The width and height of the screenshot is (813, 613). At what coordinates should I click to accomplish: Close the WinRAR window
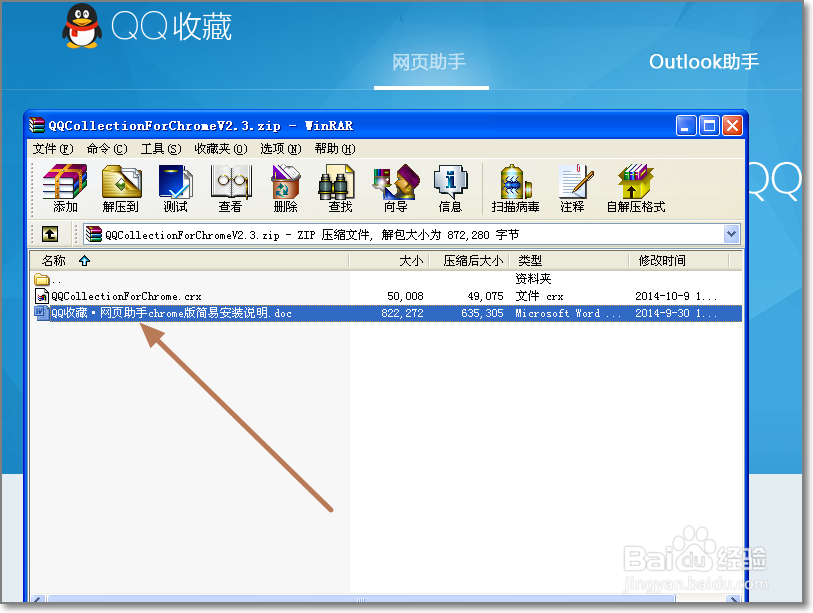733,126
